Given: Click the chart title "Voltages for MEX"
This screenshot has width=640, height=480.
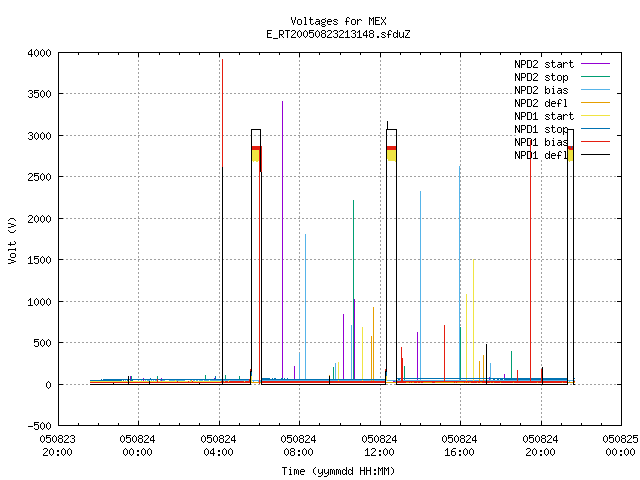Looking at the screenshot, I should tap(338, 21).
